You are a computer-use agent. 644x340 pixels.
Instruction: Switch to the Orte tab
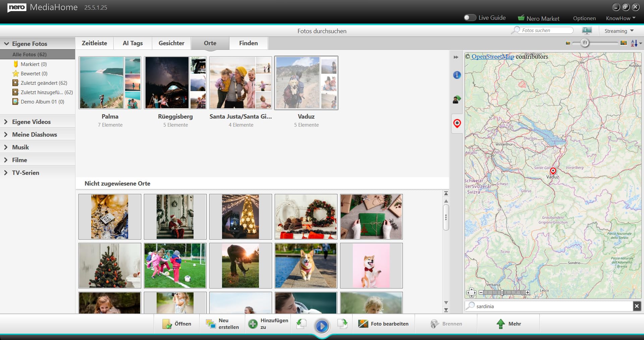[x=210, y=43]
